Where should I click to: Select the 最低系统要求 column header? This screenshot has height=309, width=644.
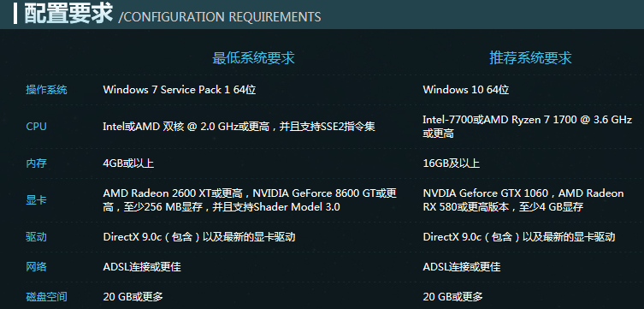253,58
